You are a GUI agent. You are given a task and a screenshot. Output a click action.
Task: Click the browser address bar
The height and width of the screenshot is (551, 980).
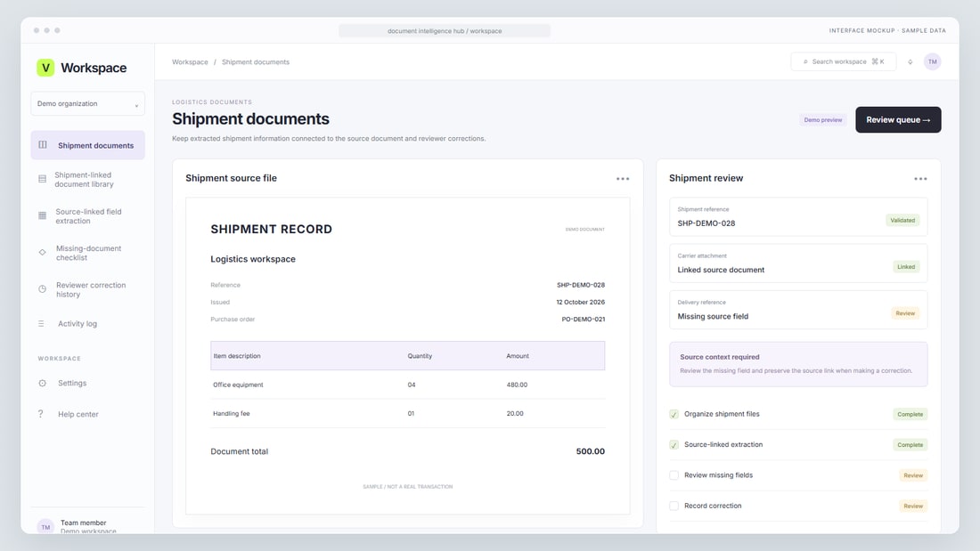pyautogui.click(x=445, y=30)
